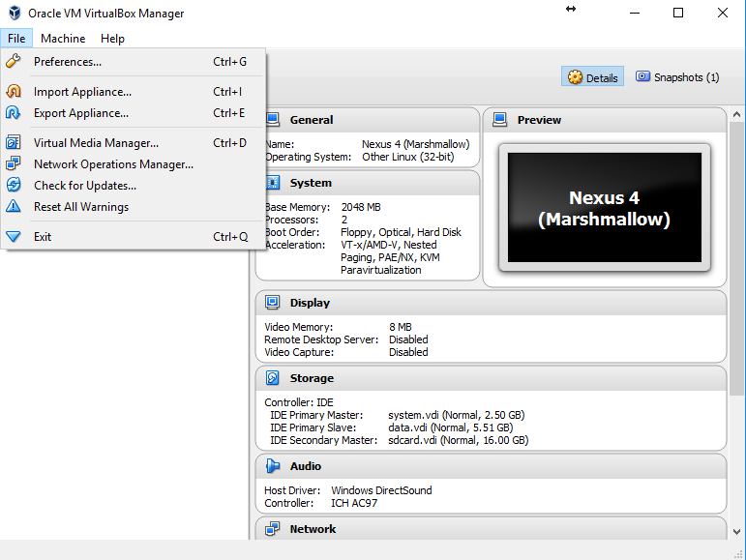Image resolution: width=746 pixels, height=560 pixels.
Task: Click the Network section header title
Action: (313, 529)
